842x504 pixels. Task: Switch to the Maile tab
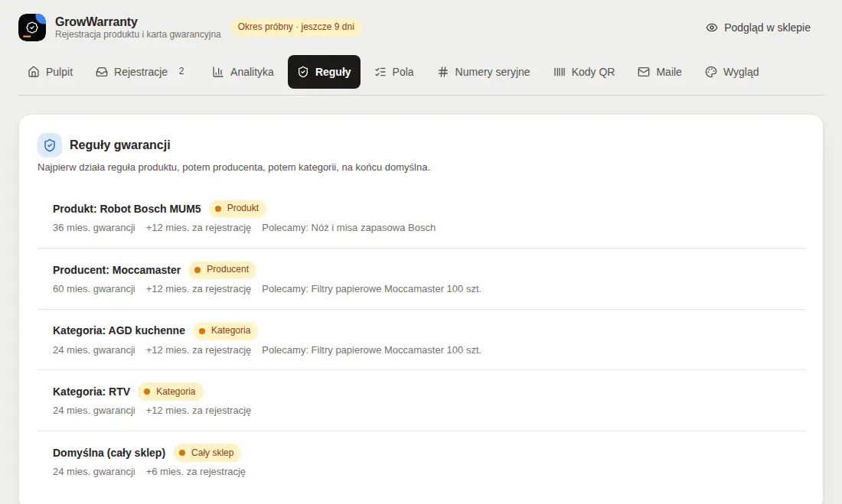click(659, 72)
